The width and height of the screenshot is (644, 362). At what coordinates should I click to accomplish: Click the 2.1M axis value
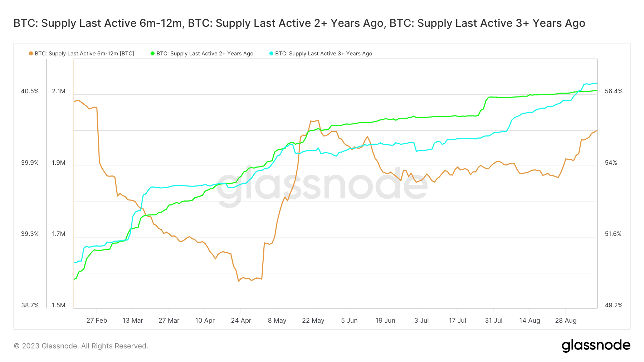[59, 91]
